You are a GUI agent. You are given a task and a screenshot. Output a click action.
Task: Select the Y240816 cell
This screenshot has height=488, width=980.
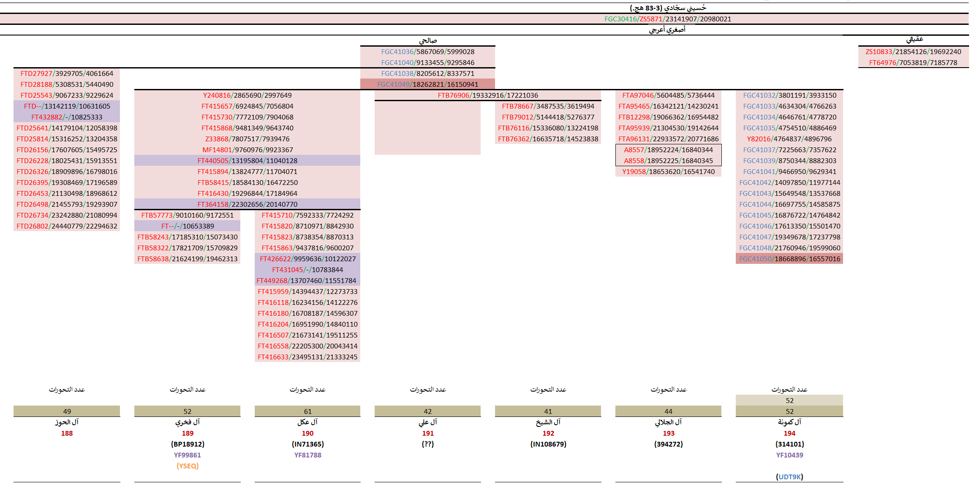pyautogui.click(x=247, y=95)
